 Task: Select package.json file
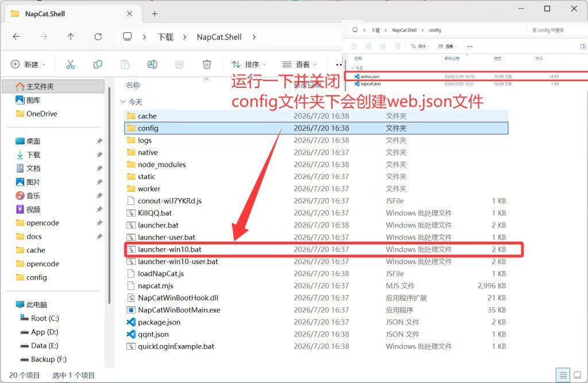click(x=316, y=322)
